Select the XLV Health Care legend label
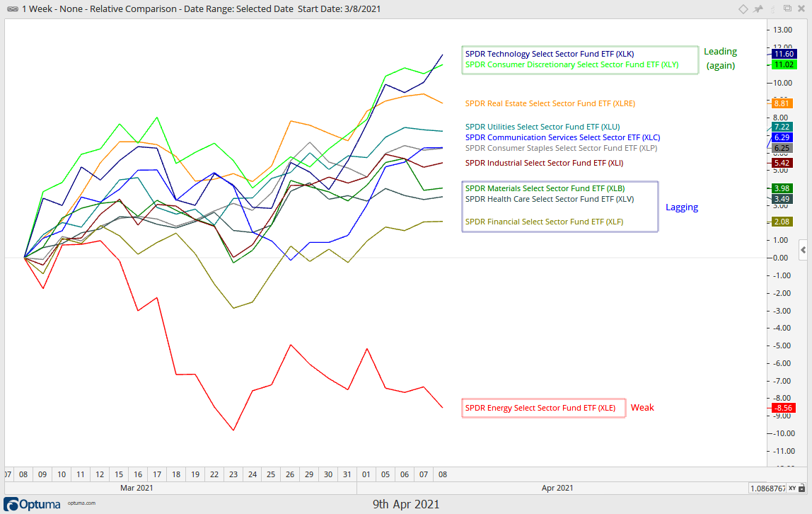Screen dimensions: 812x514 pyautogui.click(x=550, y=199)
